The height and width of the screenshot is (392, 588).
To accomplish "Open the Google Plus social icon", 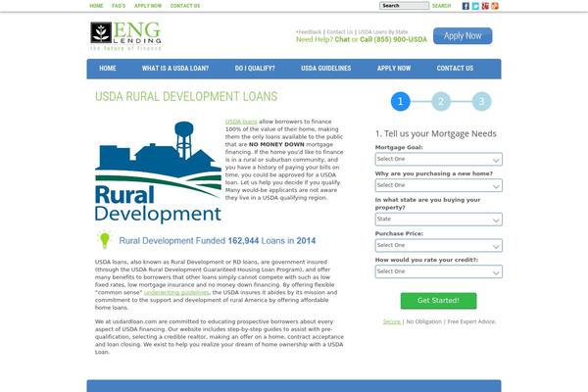I will point(485,6).
